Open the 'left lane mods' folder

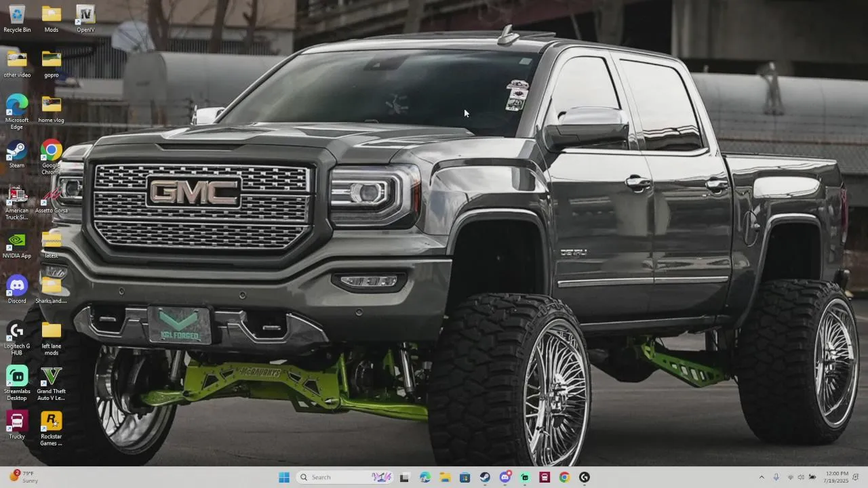pos(52,338)
